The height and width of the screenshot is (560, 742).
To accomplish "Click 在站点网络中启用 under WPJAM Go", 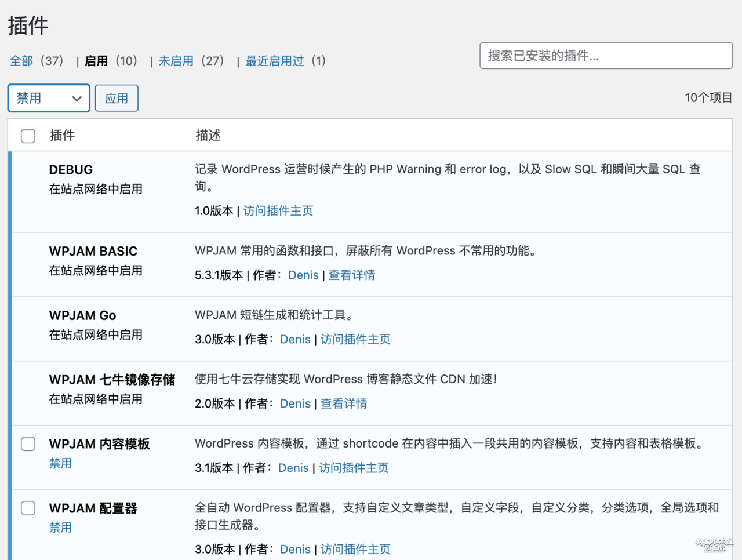I will tap(96, 334).
